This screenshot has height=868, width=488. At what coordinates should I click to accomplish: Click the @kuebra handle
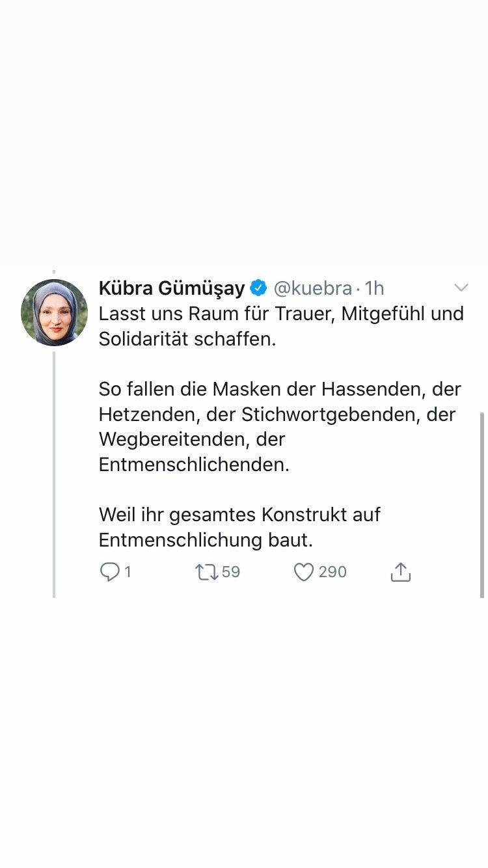pyautogui.click(x=313, y=288)
